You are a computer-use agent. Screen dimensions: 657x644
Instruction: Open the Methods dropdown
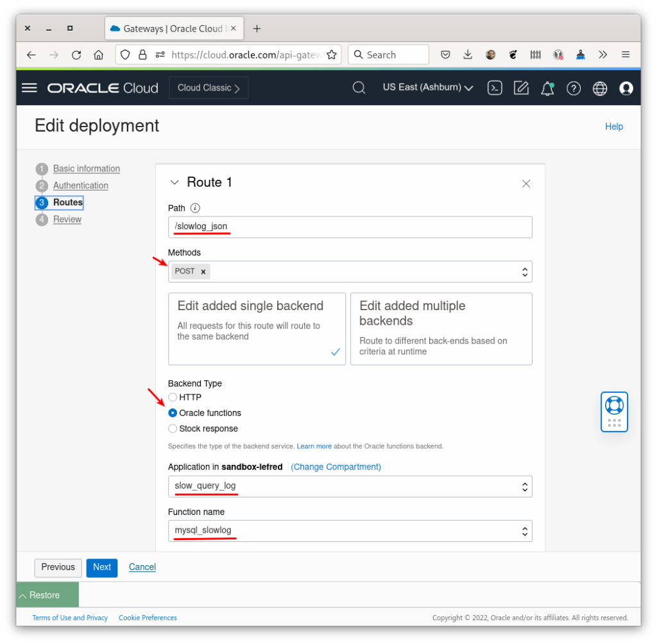[524, 271]
